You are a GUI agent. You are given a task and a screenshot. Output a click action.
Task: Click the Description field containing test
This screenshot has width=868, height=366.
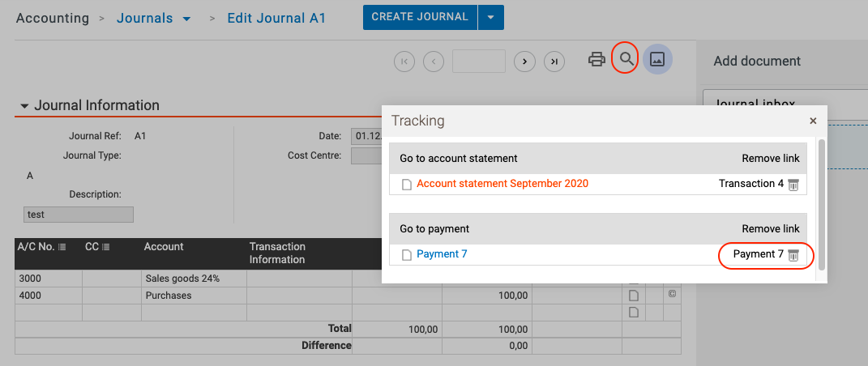tap(78, 215)
